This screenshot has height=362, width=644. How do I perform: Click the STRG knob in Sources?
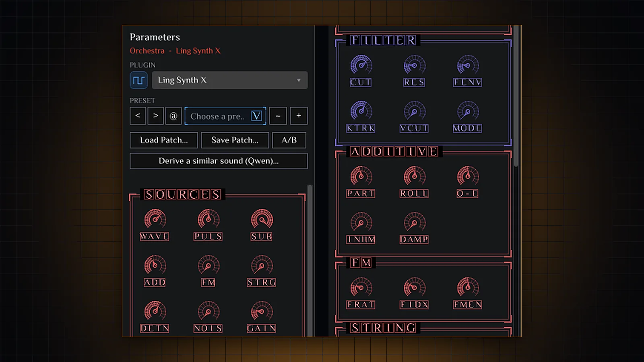[x=262, y=265]
